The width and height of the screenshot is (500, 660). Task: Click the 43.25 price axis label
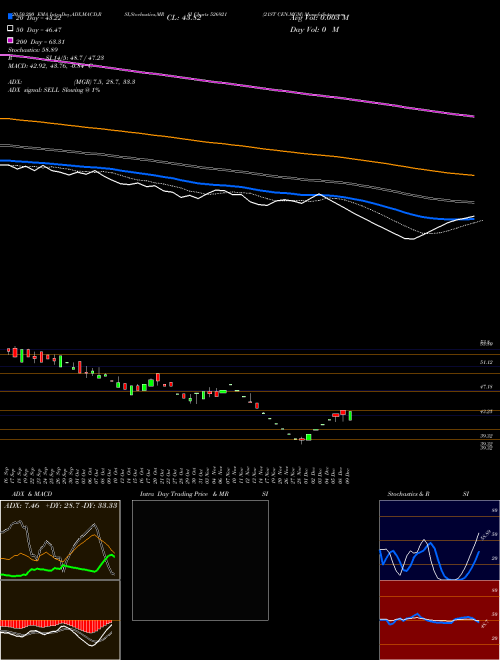pos(486,411)
